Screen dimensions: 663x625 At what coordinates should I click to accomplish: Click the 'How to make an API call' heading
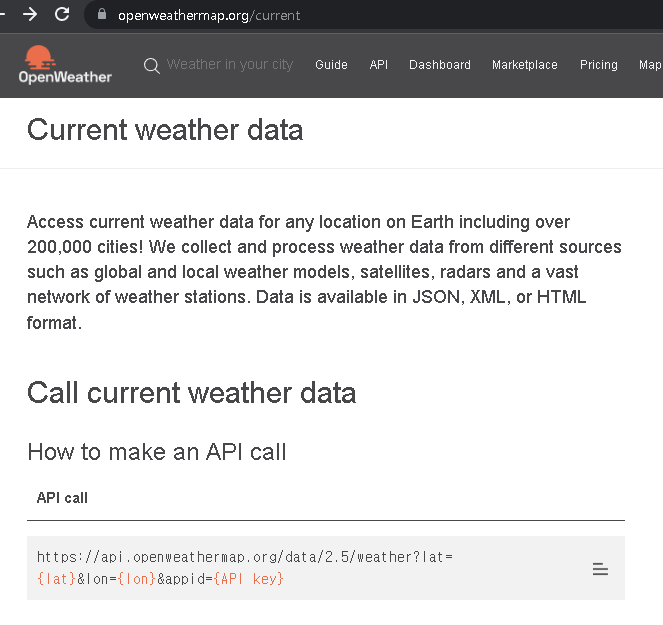[157, 452]
